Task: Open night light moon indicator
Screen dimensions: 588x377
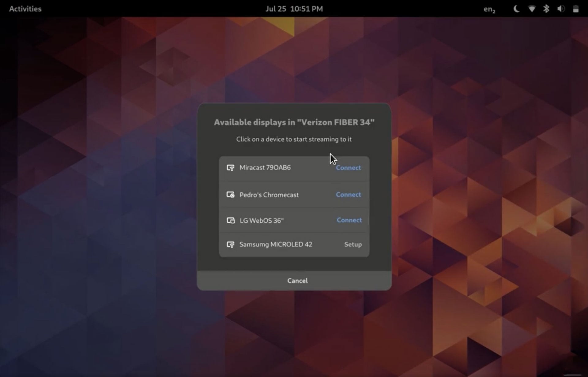Action: [516, 9]
